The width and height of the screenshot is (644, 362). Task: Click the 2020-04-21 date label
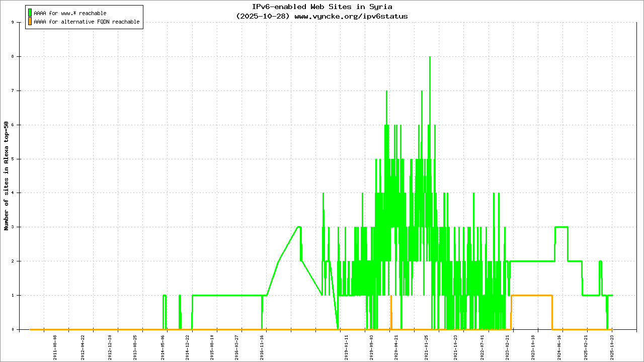coord(396,346)
